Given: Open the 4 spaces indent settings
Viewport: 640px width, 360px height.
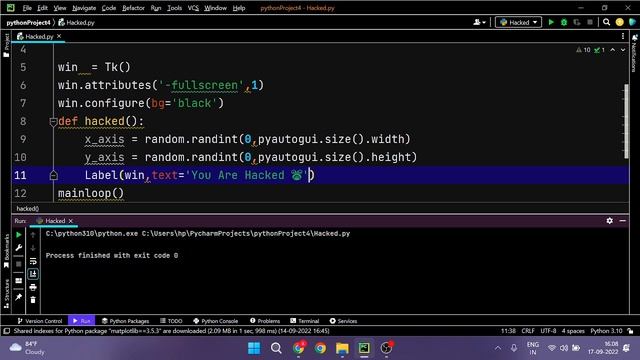Looking at the screenshot, I should tap(573, 331).
